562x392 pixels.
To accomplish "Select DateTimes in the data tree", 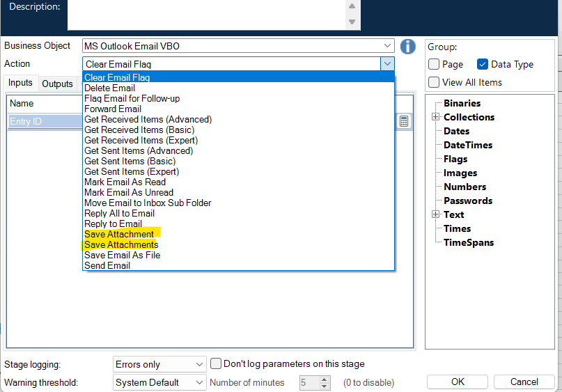I will tap(468, 145).
